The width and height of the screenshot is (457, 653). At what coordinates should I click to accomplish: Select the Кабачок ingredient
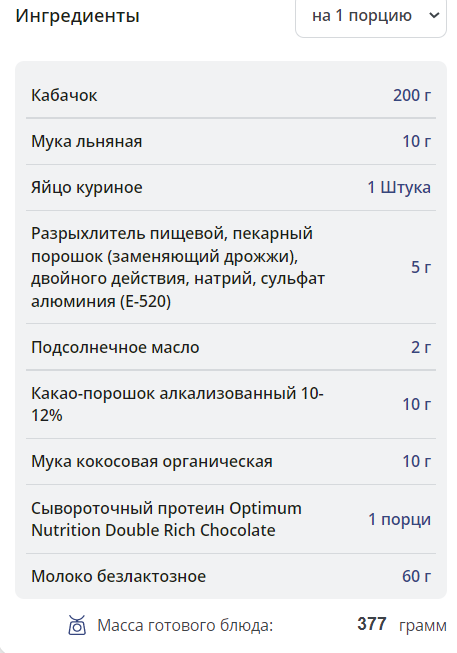pos(64,95)
